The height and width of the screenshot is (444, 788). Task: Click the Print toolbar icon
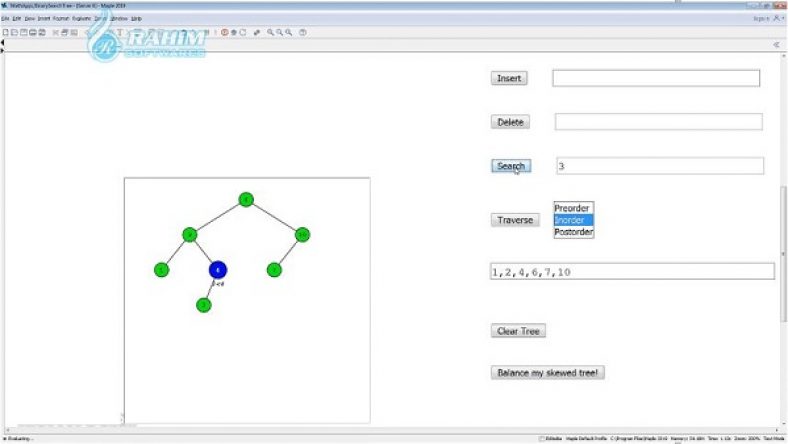click(33, 32)
